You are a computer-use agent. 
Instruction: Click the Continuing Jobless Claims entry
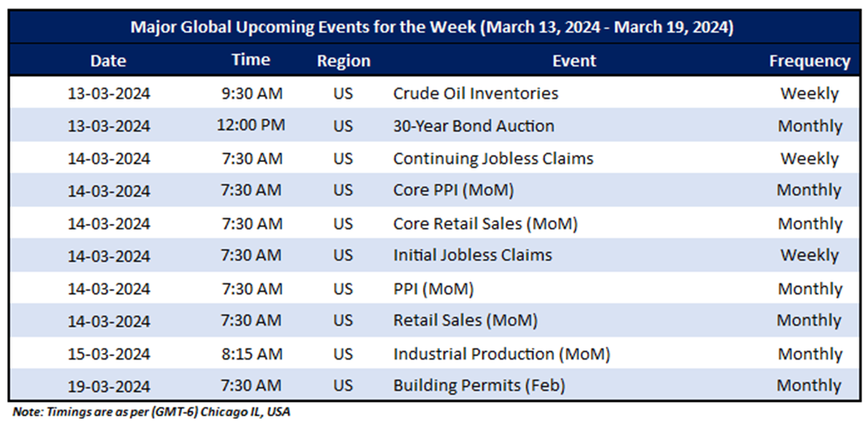click(493, 159)
